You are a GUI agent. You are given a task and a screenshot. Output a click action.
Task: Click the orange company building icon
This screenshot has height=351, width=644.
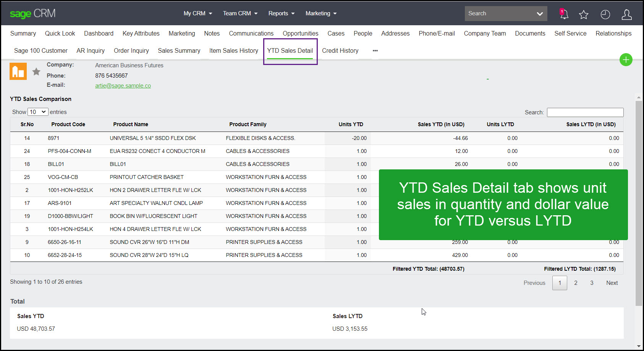click(x=18, y=71)
